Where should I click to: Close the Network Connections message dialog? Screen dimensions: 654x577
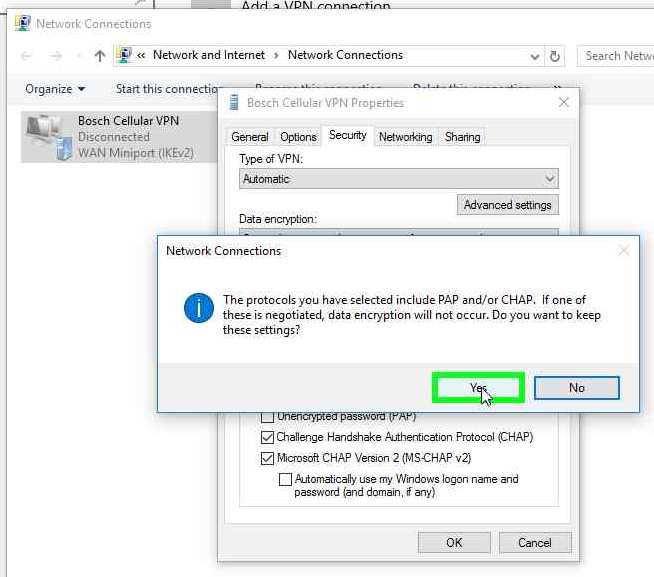pyautogui.click(x=624, y=251)
